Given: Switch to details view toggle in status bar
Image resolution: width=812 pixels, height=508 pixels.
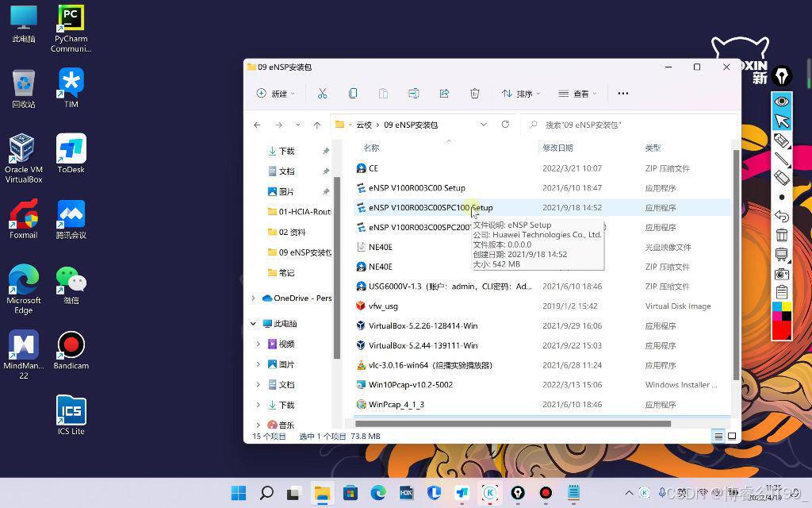Looking at the screenshot, I should (x=718, y=436).
